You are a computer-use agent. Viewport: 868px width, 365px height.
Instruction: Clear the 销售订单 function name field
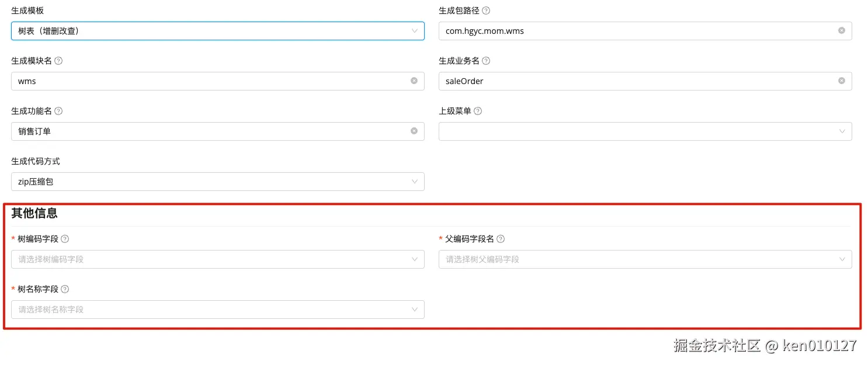(414, 131)
